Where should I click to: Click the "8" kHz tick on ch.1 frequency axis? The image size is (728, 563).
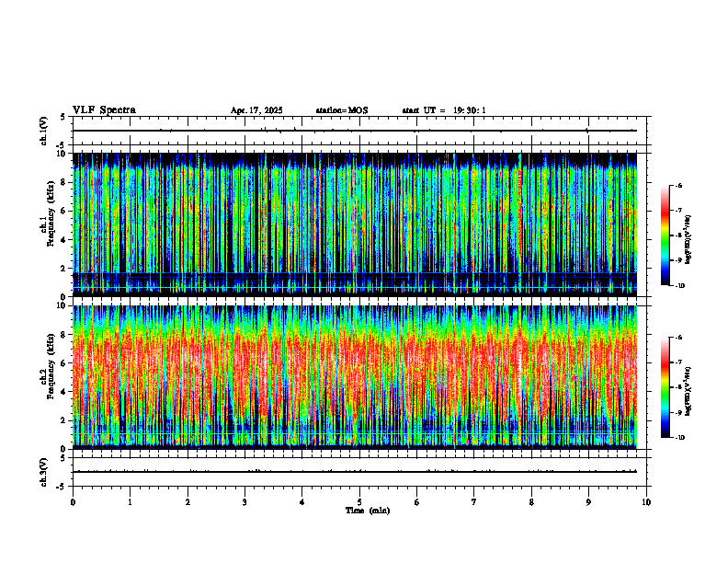pos(63,182)
